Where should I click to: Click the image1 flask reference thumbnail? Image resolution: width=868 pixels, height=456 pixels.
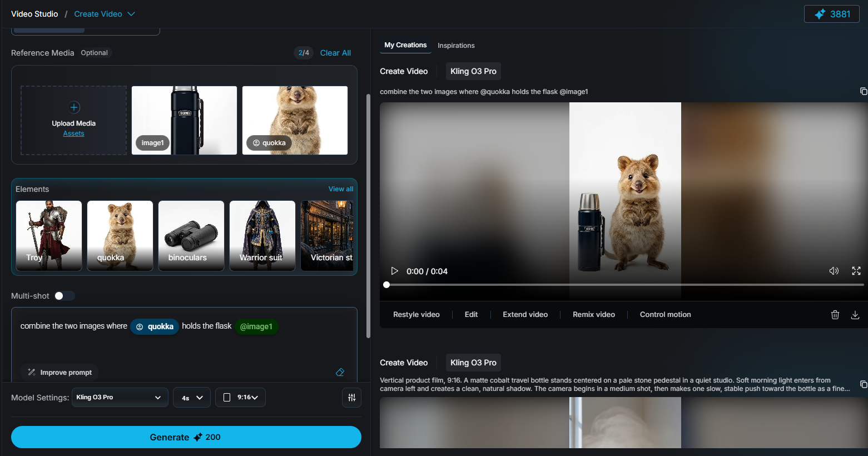tap(184, 120)
